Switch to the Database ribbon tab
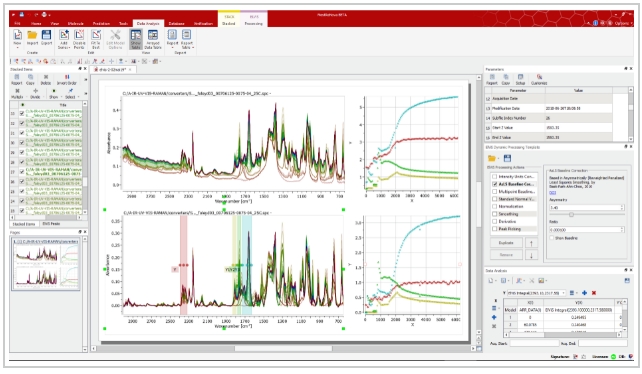The width and height of the screenshot is (642, 374). coord(176,24)
